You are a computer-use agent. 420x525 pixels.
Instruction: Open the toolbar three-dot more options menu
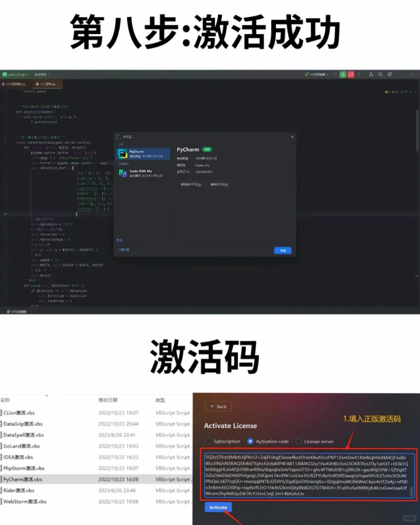[x=359, y=74]
